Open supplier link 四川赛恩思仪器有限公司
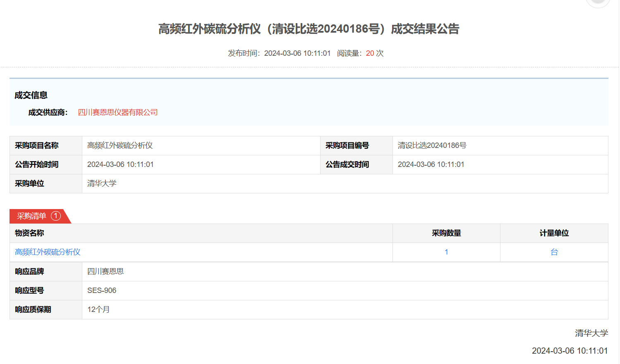The image size is (620, 364). coord(118,112)
